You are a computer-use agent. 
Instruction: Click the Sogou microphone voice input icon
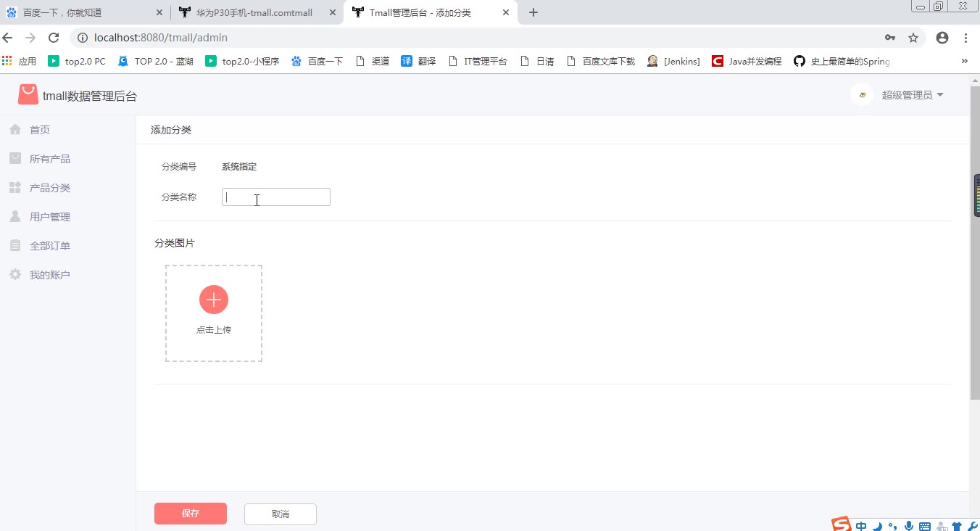coord(909,527)
